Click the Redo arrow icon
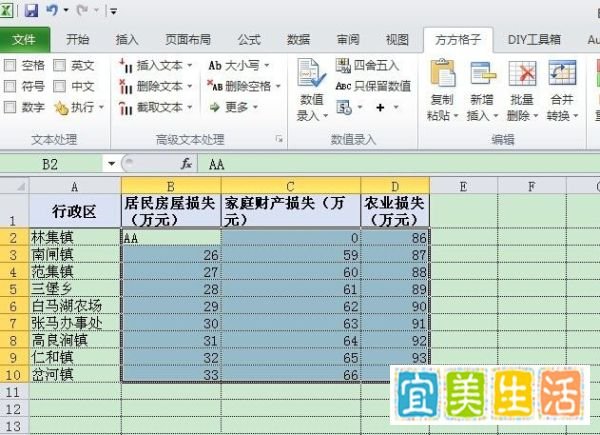This screenshot has width=600, height=435. click(82, 10)
